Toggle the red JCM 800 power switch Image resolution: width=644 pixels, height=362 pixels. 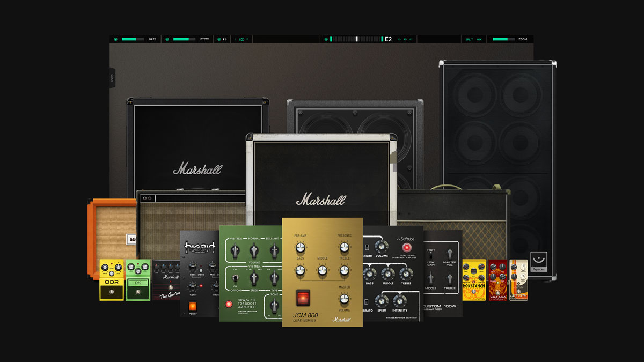pos(303,297)
